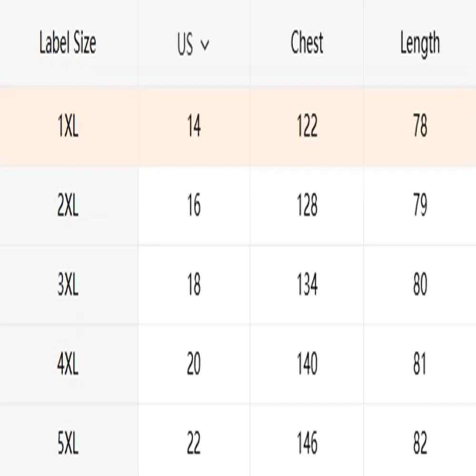Click chest value 122 cell

point(307,127)
